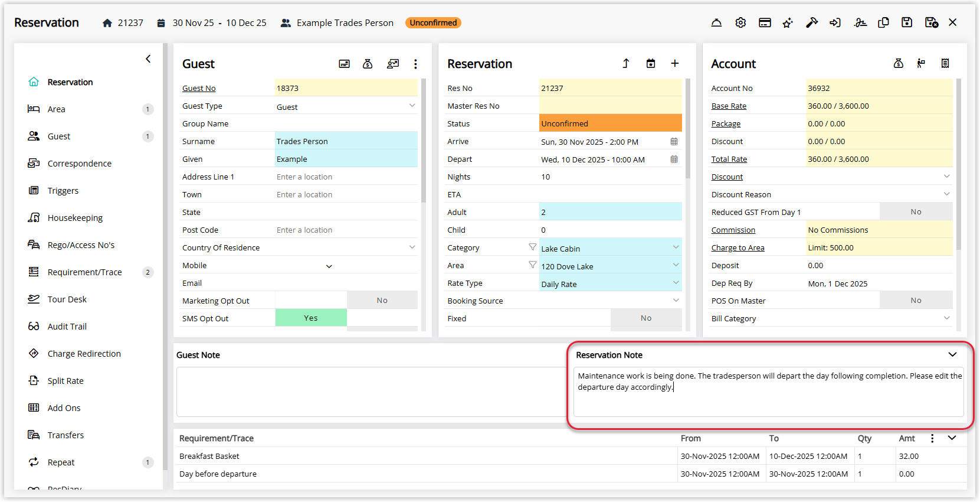
Task: Click the Commission link
Action: (733, 230)
